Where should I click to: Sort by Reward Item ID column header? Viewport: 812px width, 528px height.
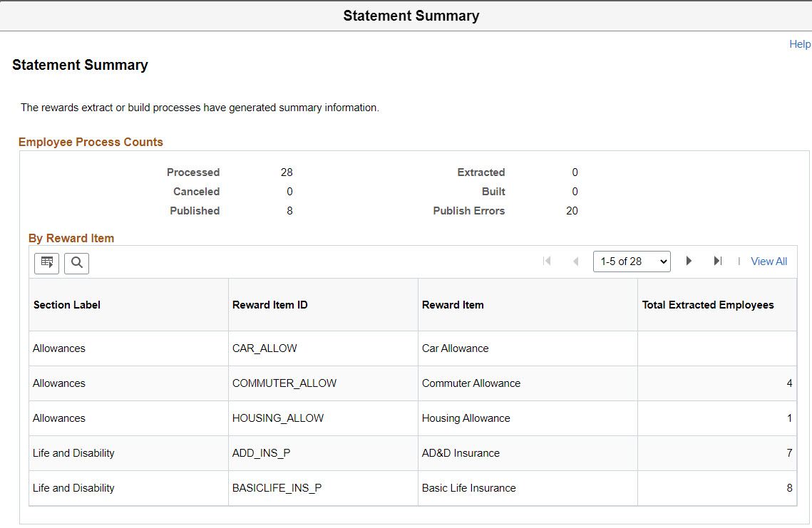pos(270,305)
